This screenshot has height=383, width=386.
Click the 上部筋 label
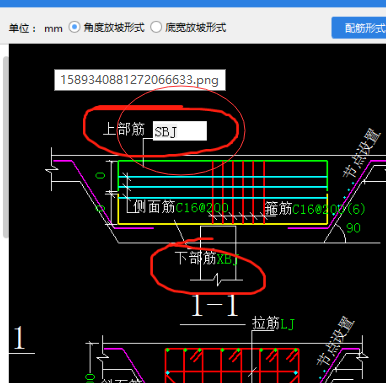(124, 129)
